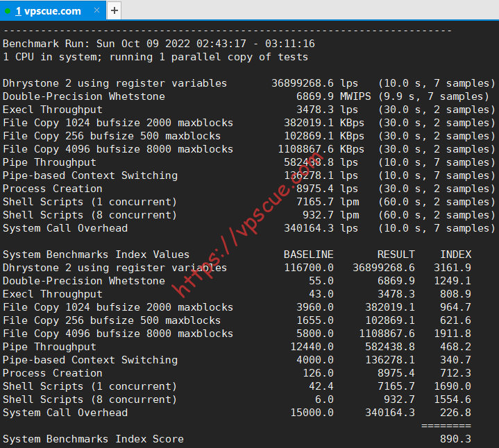499x448 pixels.
Task: Click System Call Overhead index 226.8
Action: pos(455,413)
